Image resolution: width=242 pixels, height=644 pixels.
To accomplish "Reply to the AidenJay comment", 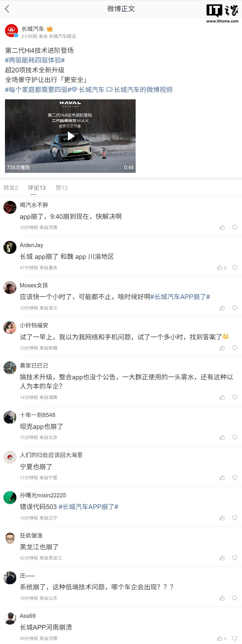I will coord(235,267).
